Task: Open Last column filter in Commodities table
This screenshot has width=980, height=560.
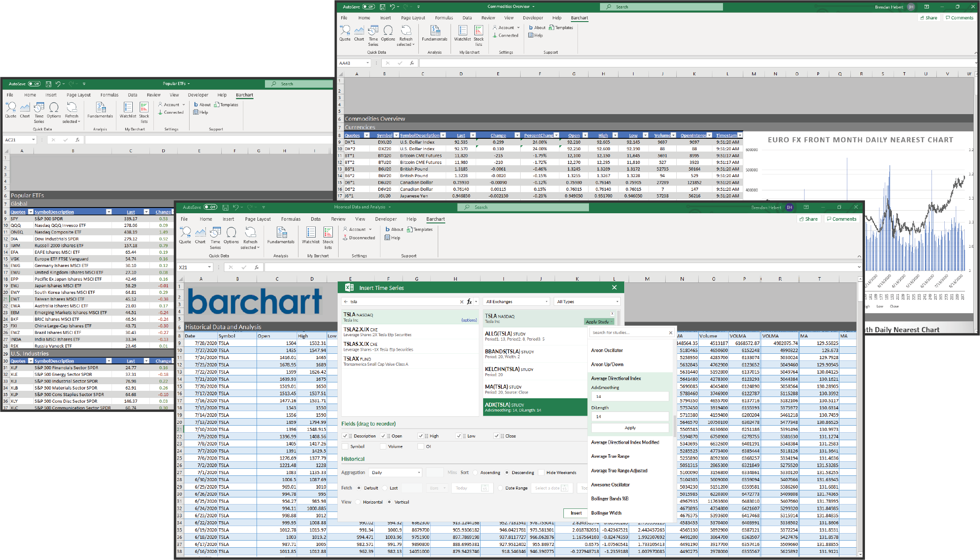Action: point(473,135)
